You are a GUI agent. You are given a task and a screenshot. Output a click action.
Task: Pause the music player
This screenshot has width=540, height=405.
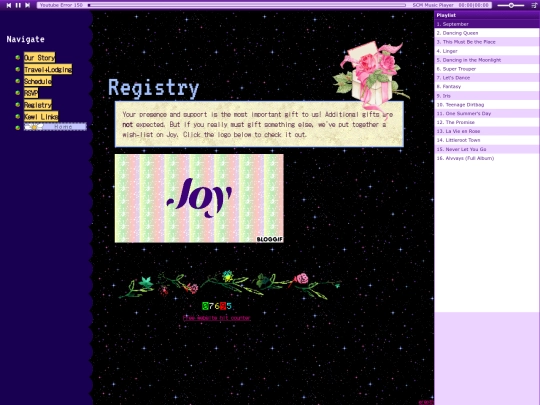pos(18,5)
